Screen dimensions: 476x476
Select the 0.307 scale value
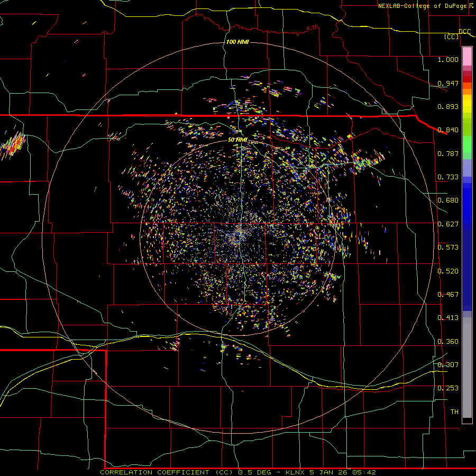(x=448, y=365)
